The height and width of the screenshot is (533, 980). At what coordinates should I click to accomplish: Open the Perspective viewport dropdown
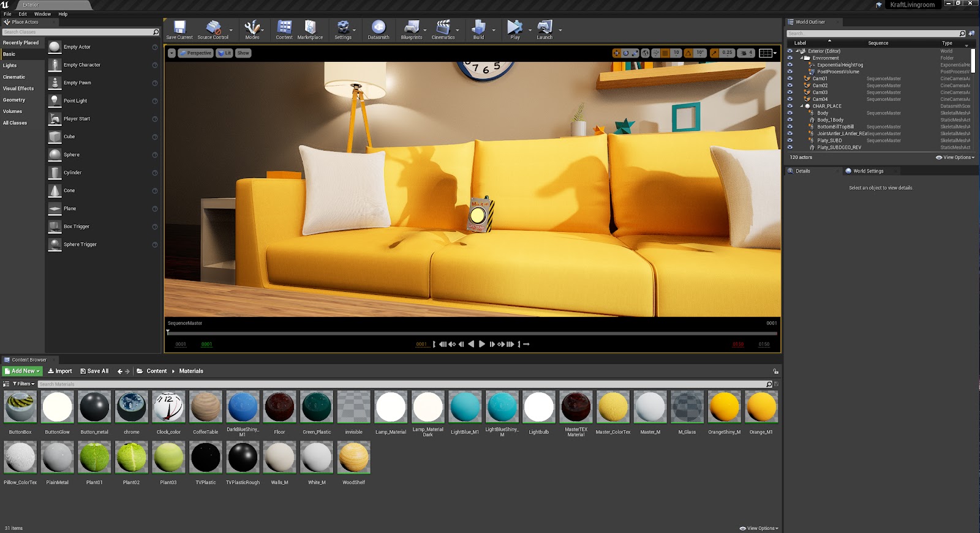[x=195, y=53]
